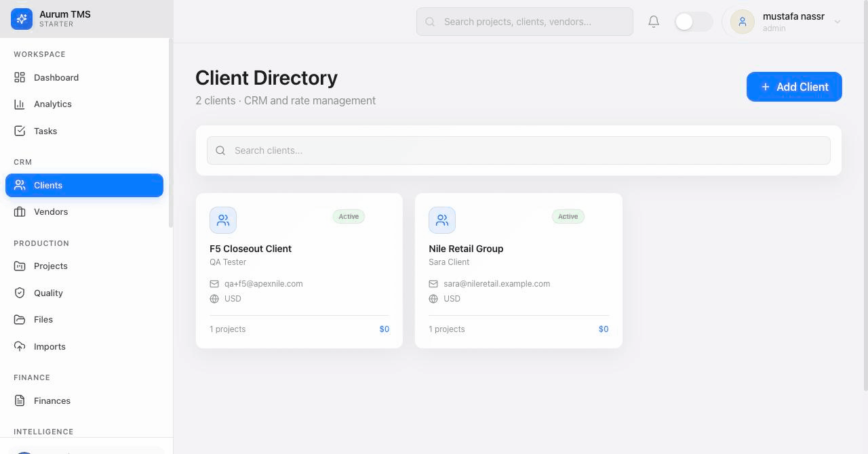Screen dimensions: 868x454
Task: Click the main page scrollbar
Action: click(865, 197)
